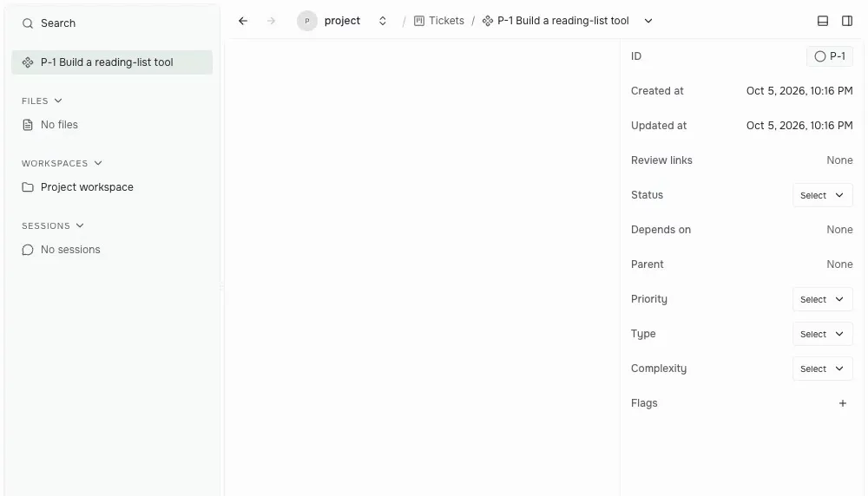The image size is (868, 496).
Task: Click the Tickets board icon in breadcrumb
Action: [419, 21]
